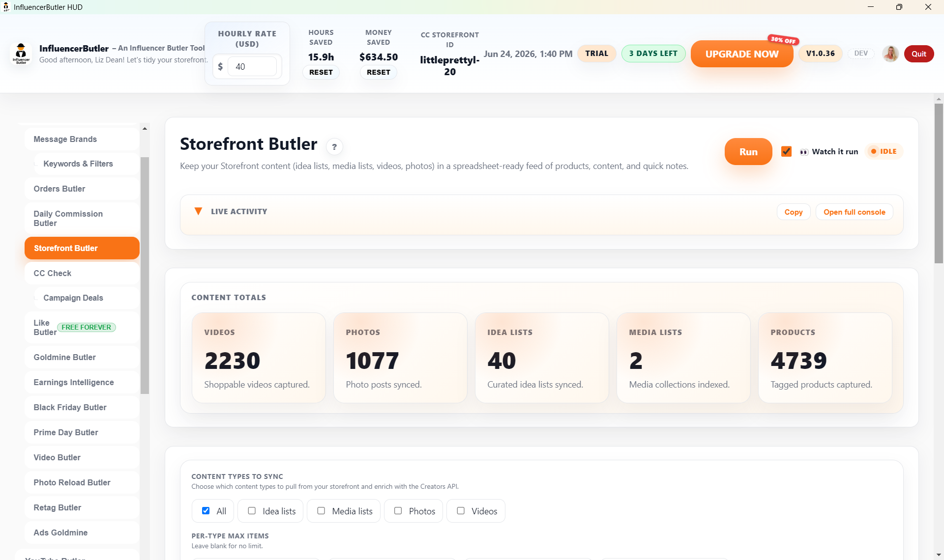
Task: Click the 30% OFF badge
Action: point(783,40)
